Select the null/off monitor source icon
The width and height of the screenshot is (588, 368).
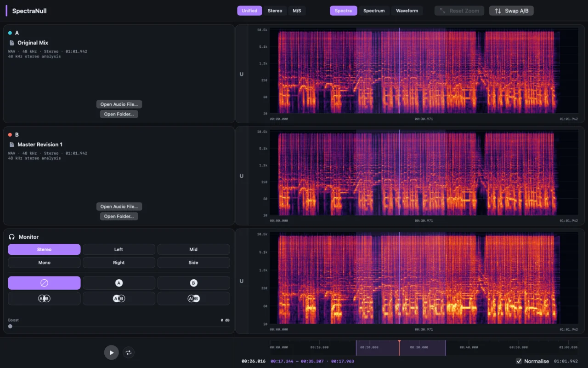click(x=44, y=283)
